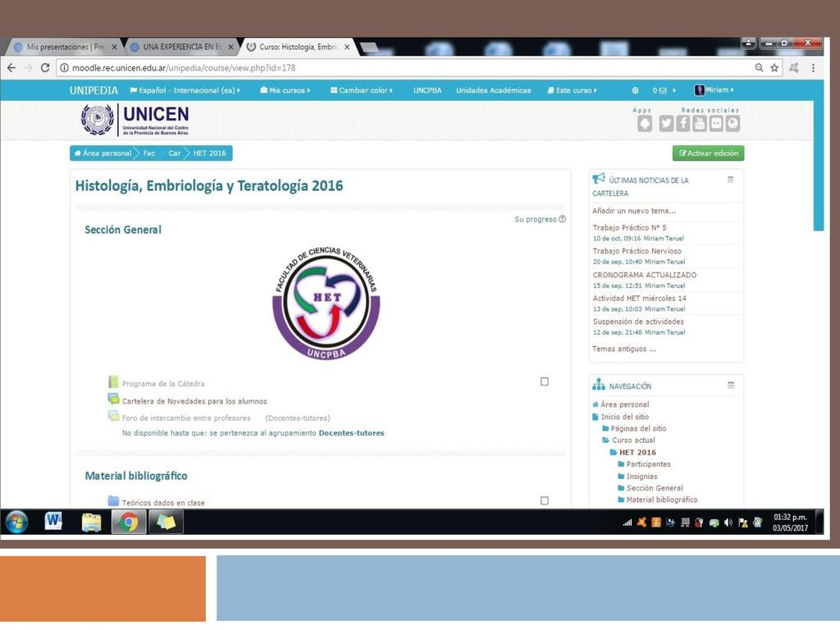The image size is (840, 630).
Task: Click the sitemap icon of Navegación block
Action: coord(598,385)
